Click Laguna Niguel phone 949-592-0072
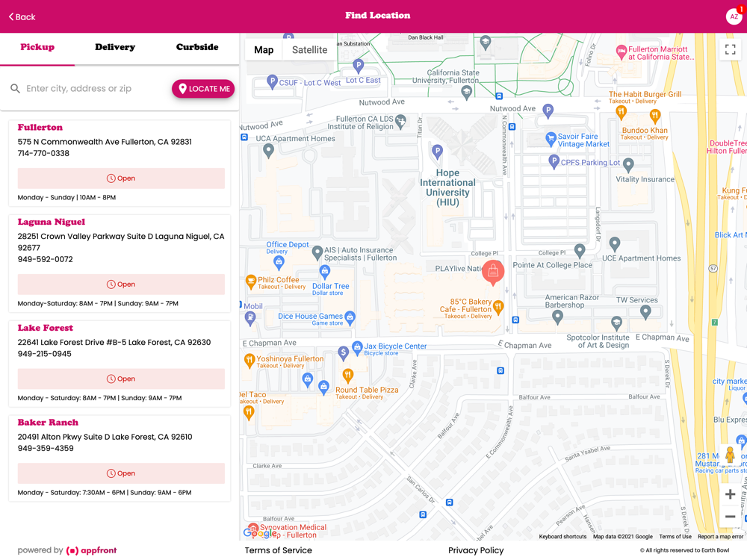The image size is (747, 560). (x=46, y=259)
